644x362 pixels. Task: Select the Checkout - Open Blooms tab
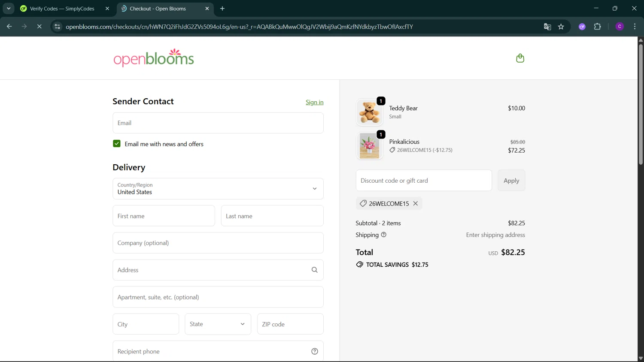[165, 9]
